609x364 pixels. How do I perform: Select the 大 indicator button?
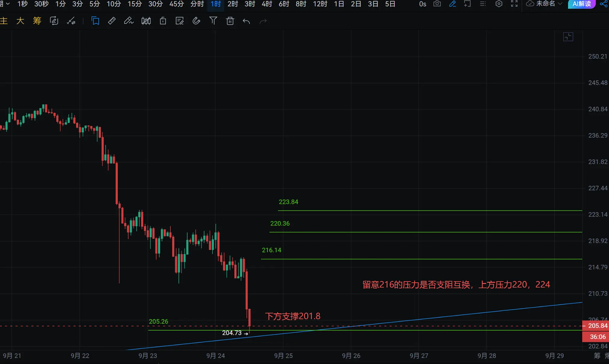tap(20, 21)
